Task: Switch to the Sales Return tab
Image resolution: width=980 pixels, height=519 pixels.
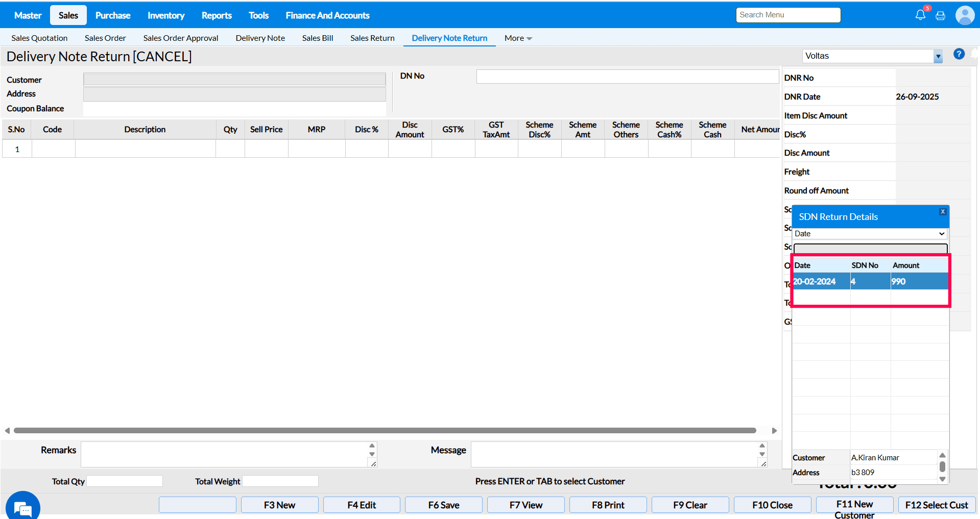Action: pyautogui.click(x=372, y=38)
